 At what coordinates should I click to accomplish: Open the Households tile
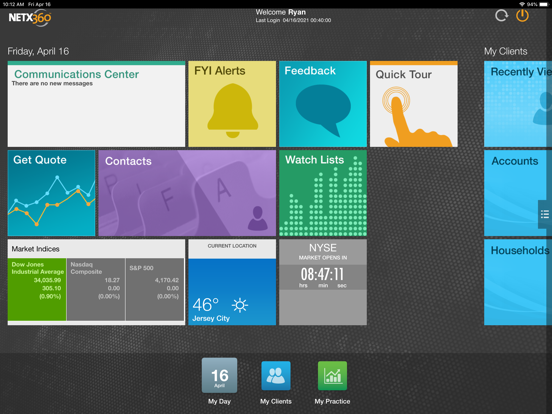pyautogui.click(x=518, y=282)
